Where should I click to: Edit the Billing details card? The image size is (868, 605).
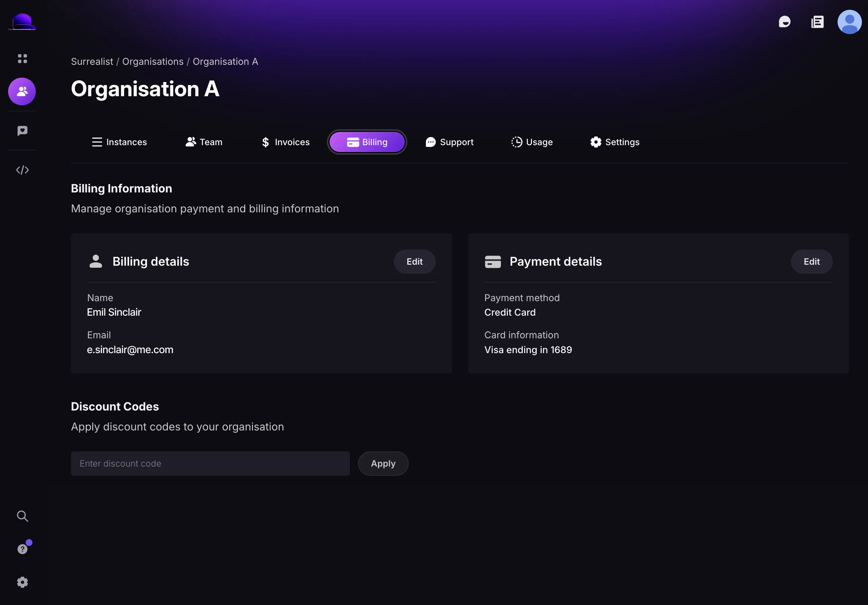(x=414, y=262)
